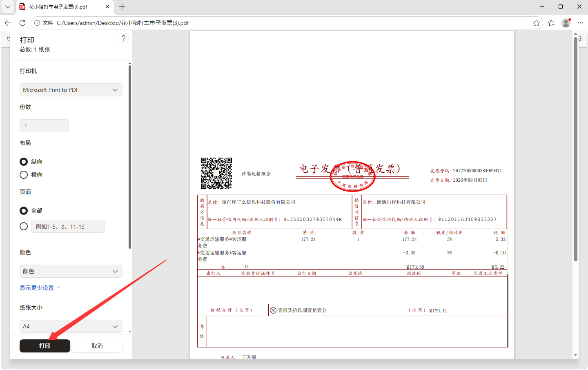Viewport: 588px width, 370px height.
Task: Open the favorites list icon
Action: [551, 23]
